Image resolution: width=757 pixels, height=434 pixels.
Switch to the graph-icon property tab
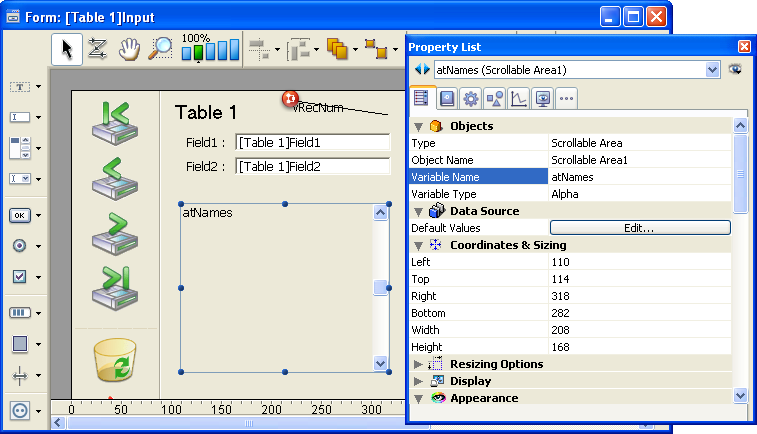518,98
